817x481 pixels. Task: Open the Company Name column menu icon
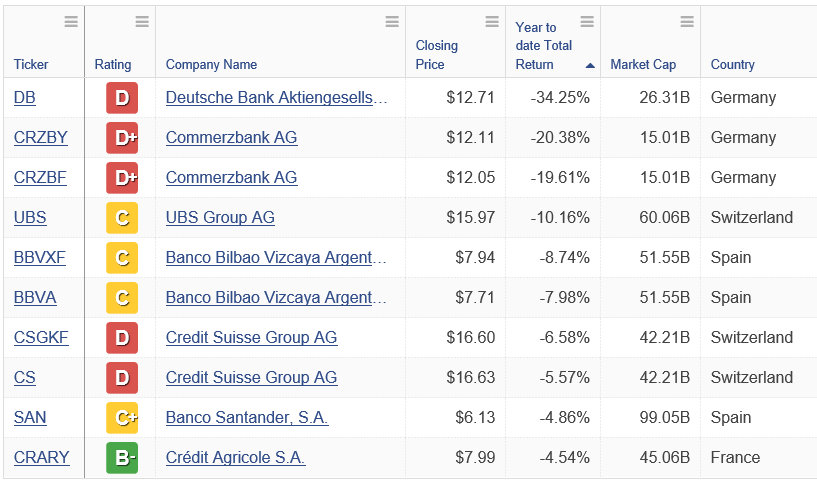coord(392,22)
